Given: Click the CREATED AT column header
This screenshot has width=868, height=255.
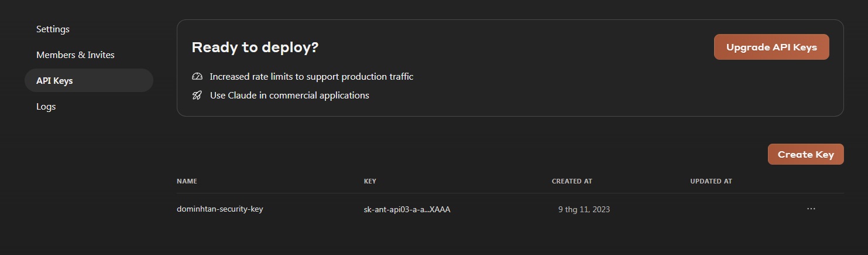Looking at the screenshot, I should (x=572, y=182).
